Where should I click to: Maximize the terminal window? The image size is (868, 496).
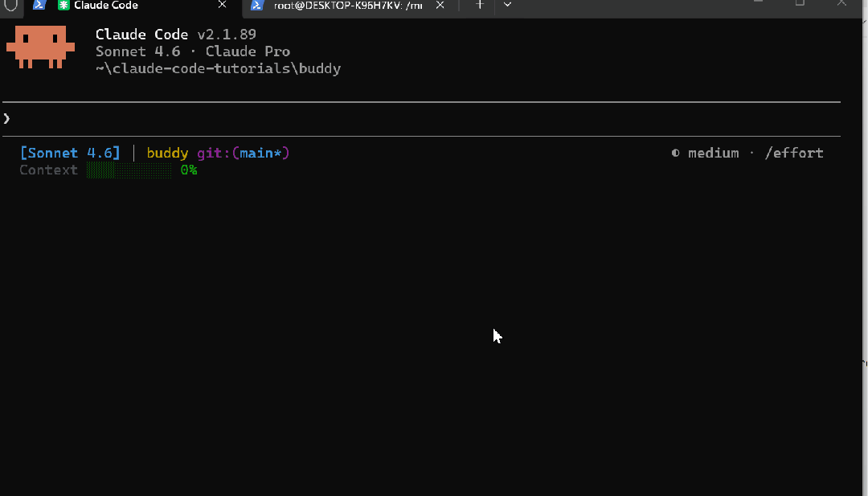[800, 2]
